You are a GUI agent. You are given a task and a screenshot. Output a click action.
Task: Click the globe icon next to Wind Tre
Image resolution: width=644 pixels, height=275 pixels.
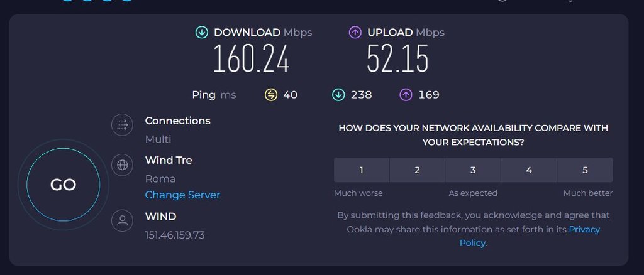122,165
